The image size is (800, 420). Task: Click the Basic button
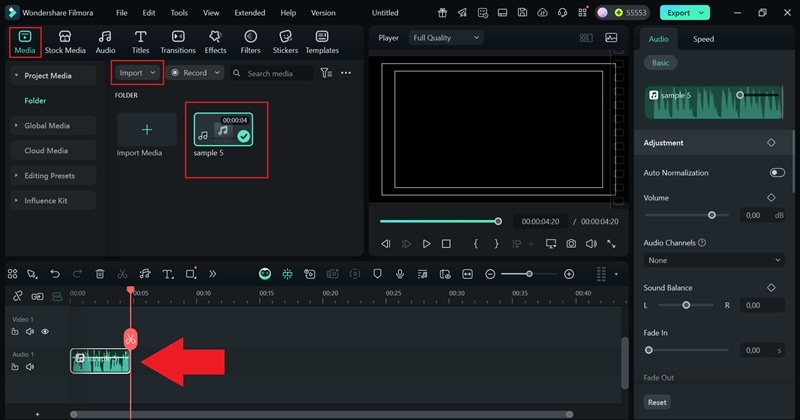point(660,63)
